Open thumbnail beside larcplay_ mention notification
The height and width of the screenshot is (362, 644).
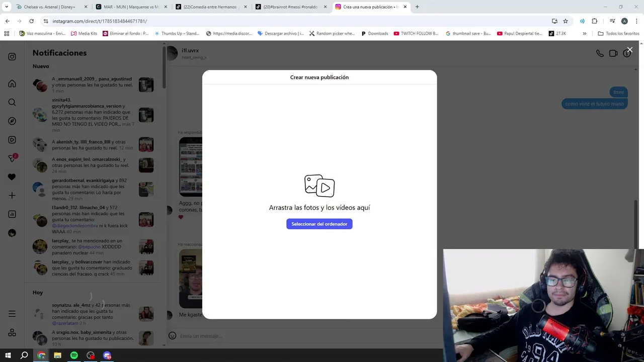[x=146, y=247]
